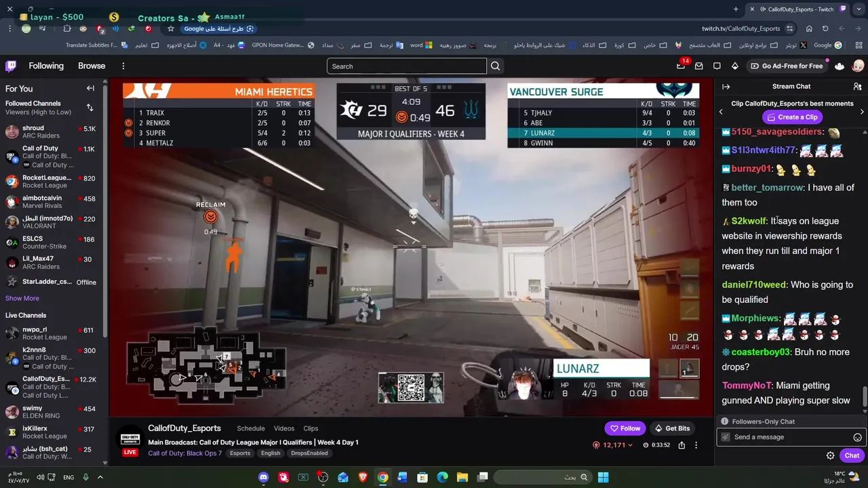Image resolution: width=868 pixels, height=488 pixels.
Task: Submit search with the magnifier icon
Action: [496, 66]
